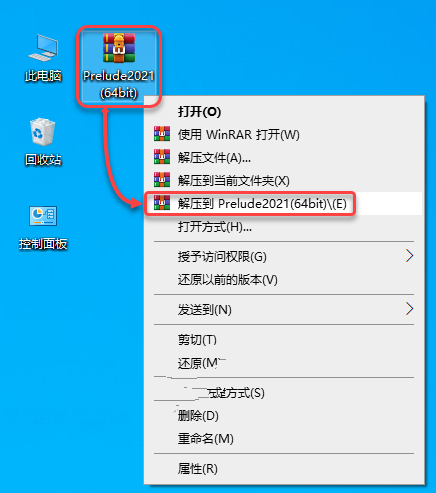Image resolution: width=436 pixels, height=493 pixels.
Task: Click WinRAR icon beside 解压到 Prelude2021(64bit)
Action: click(162, 203)
